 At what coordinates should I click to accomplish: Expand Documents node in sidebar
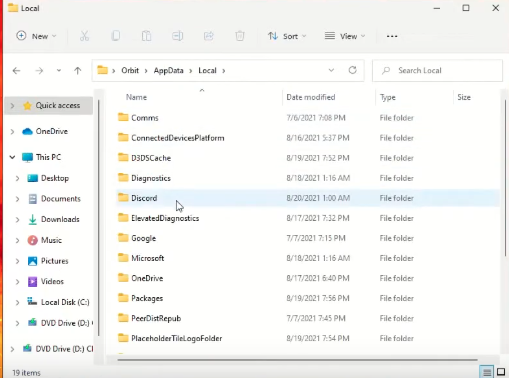(17, 199)
